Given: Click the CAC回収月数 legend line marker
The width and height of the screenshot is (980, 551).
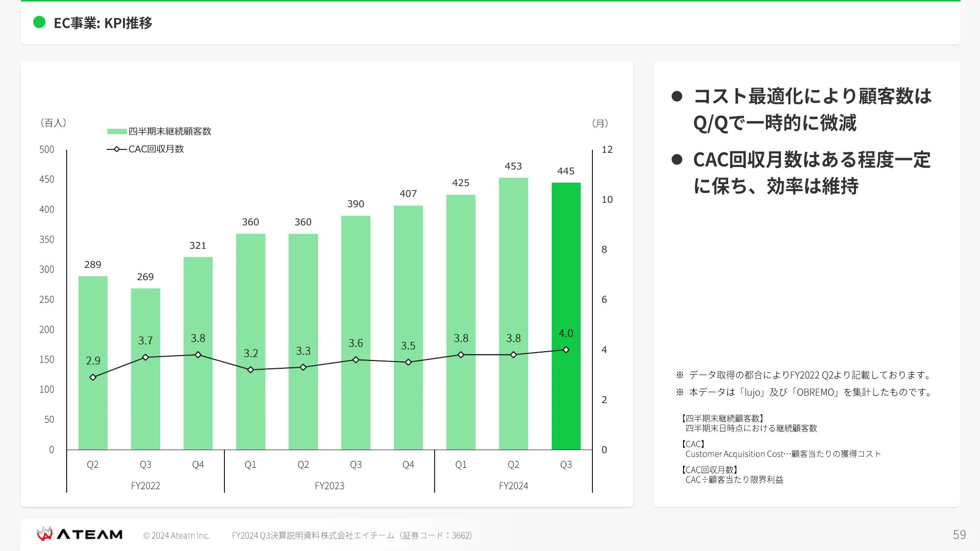Looking at the screenshot, I should [117, 149].
